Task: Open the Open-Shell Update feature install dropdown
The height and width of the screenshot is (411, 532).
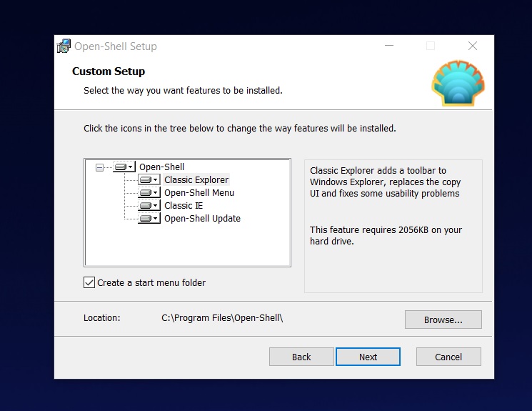Action: coord(149,219)
